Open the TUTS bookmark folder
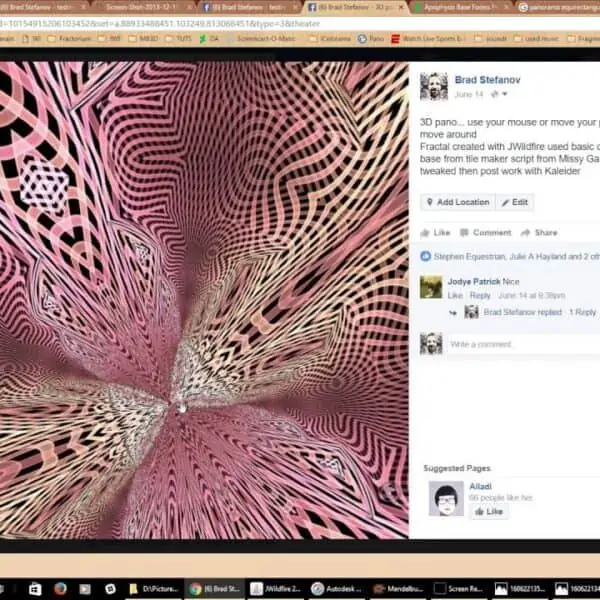This screenshot has width=600, height=600. click(x=179, y=39)
